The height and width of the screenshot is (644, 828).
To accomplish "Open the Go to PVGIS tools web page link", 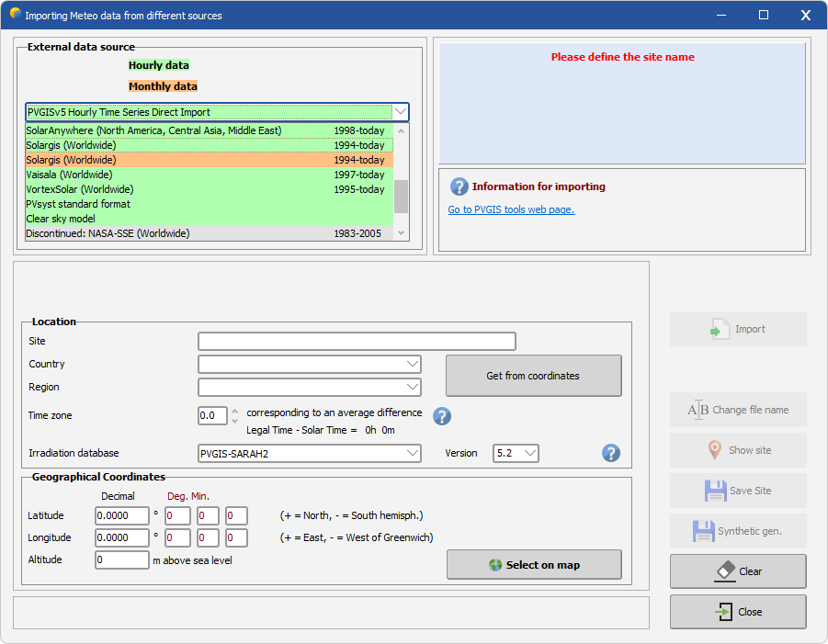I will point(511,209).
